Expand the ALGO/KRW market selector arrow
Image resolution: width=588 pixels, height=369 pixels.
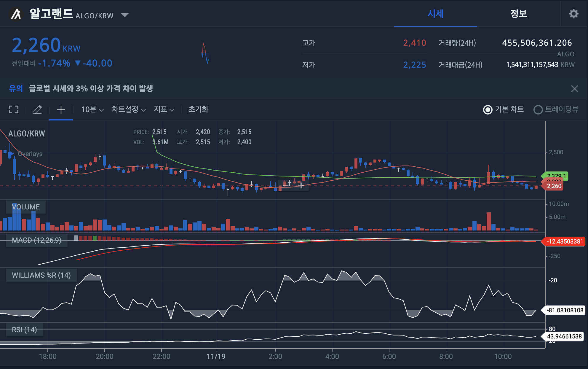[125, 15]
